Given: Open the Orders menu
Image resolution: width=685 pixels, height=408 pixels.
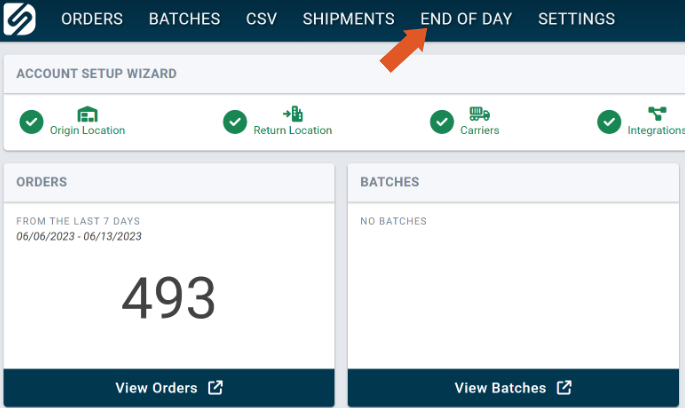Looking at the screenshot, I should tap(92, 19).
